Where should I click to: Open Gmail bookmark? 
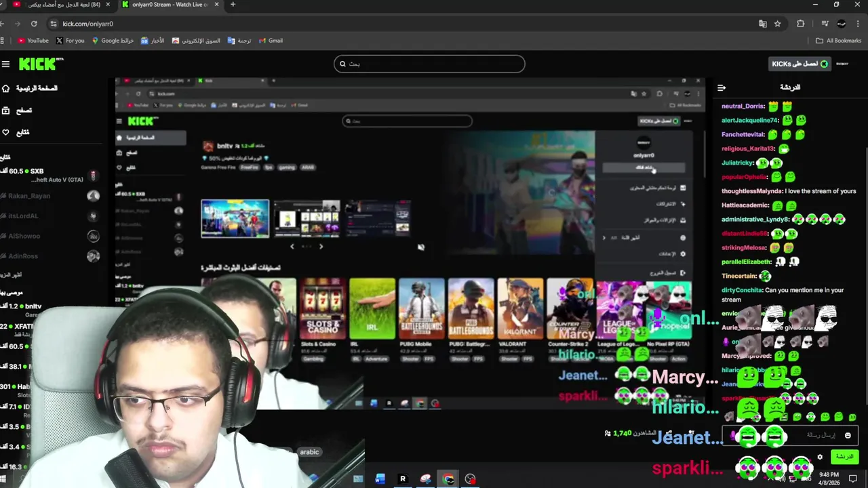[271, 41]
